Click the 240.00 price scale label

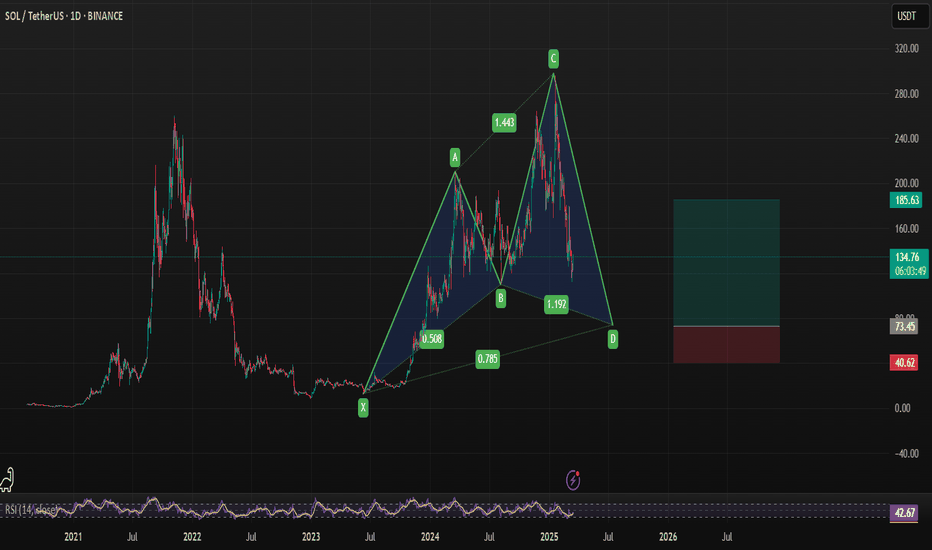tap(906, 139)
